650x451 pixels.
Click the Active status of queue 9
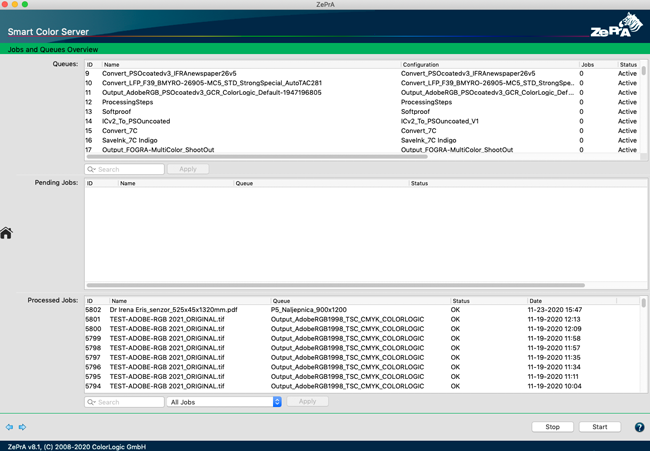[x=627, y=73]
